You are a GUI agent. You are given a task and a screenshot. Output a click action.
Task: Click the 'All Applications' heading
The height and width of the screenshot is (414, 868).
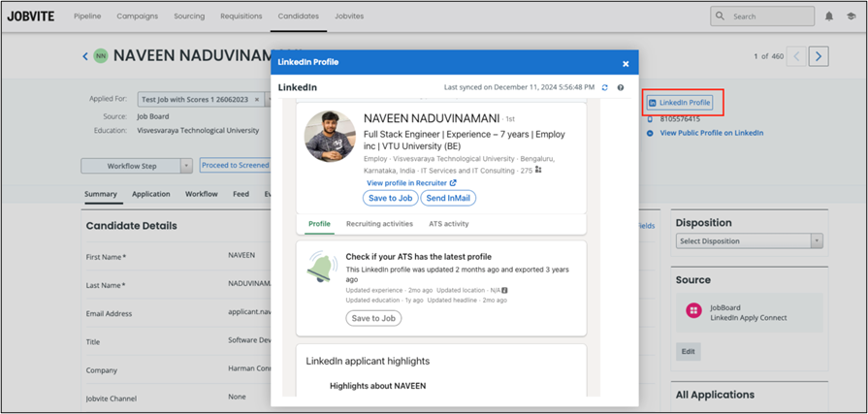[x=715, y=395]
